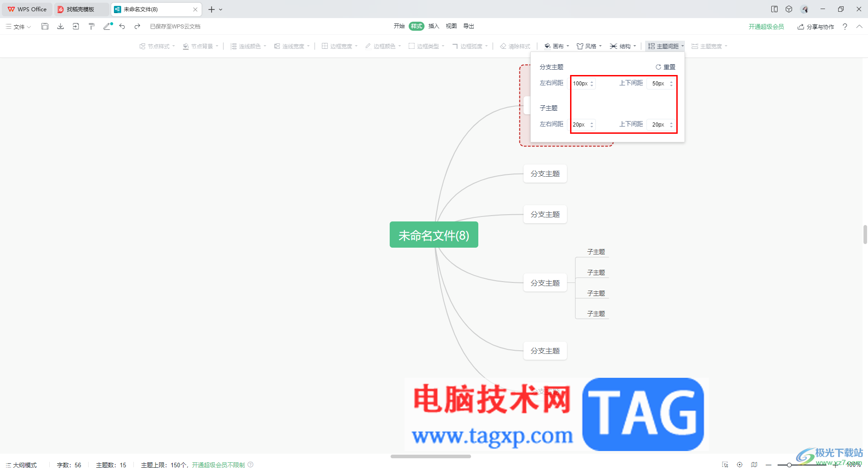Click the info icon beside topic limit
Viewport: 868px width, 470px height.
pyautogui.click(x=250, y=465)
